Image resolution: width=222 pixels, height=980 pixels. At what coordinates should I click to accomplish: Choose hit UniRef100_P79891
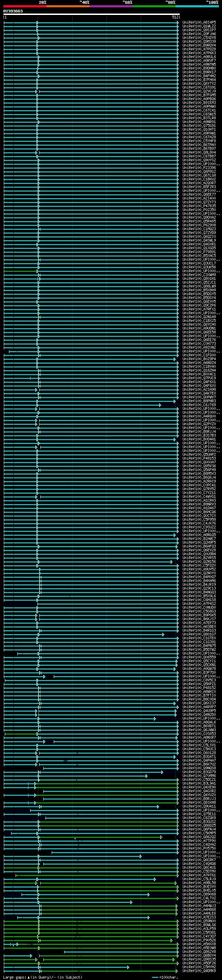point(199,252)
